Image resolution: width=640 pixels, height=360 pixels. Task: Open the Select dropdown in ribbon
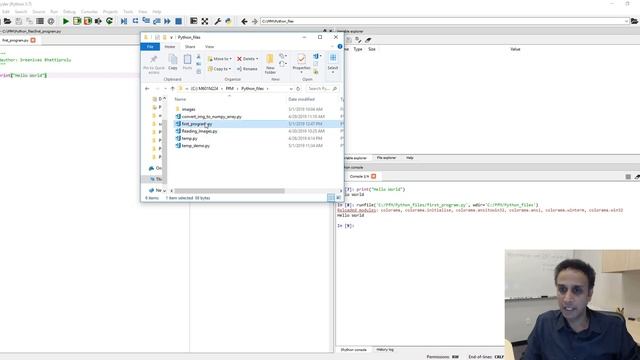tap(333, 72)
